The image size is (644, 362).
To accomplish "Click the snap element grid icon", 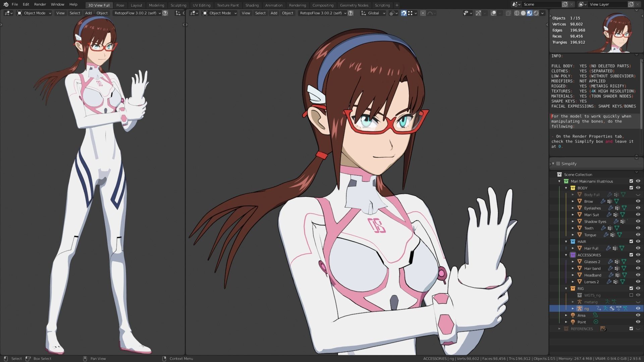I will point(410,13).
